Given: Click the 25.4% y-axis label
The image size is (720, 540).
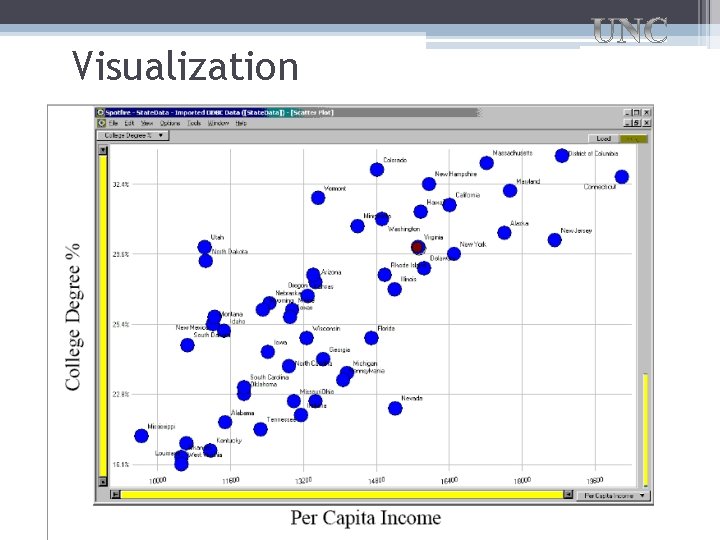Looking at the screenshot, I should [x=121, y=324].
